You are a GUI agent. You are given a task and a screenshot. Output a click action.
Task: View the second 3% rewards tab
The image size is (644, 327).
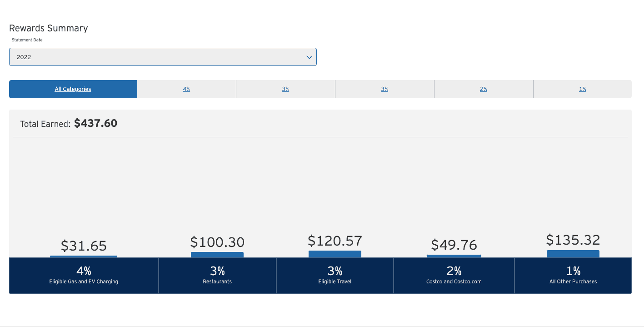pos(384,89)
